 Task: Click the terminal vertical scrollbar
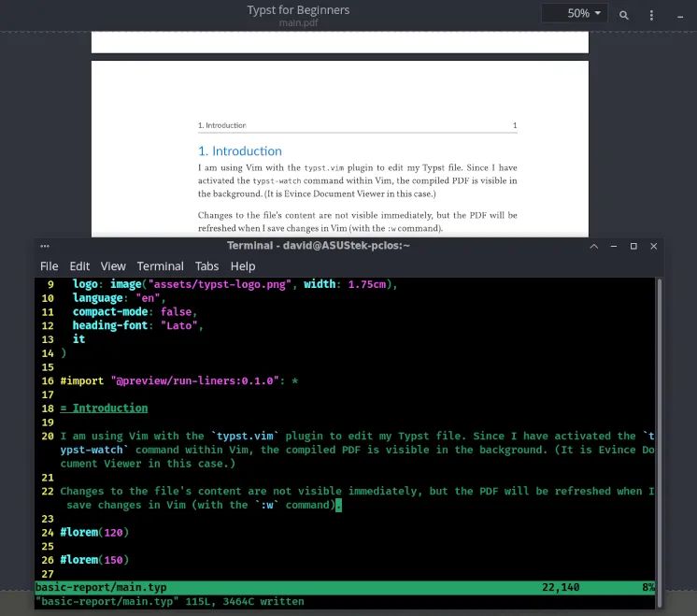[660, 442]
